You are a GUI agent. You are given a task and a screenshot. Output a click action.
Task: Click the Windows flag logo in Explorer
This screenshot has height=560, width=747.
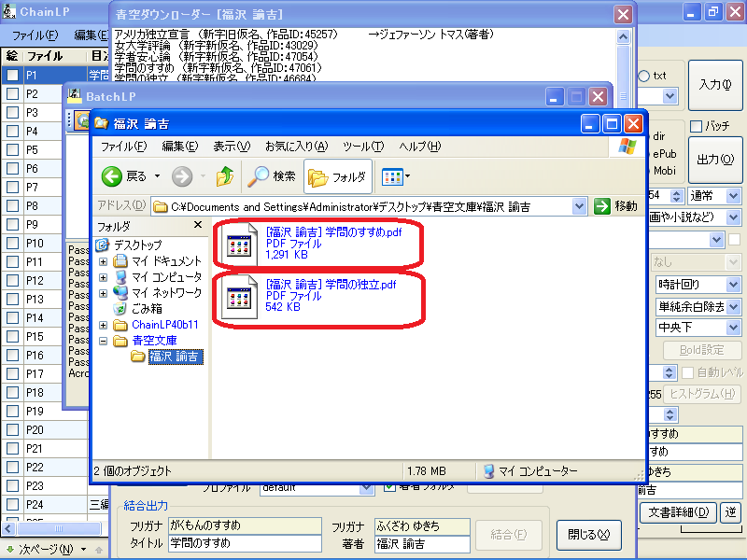627,147
